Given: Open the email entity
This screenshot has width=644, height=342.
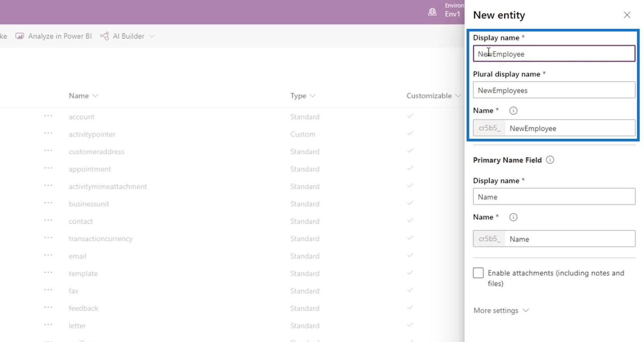Looking at the screenshot, I should pos(78,256).
